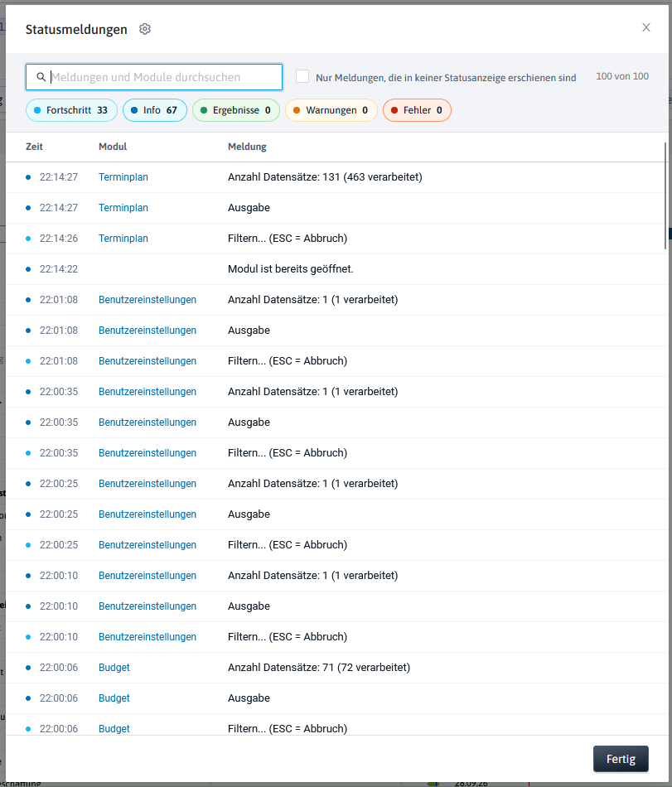The image size is (672, 787).
Task: Click the magnifier icon in the search box
Action: 41,77
